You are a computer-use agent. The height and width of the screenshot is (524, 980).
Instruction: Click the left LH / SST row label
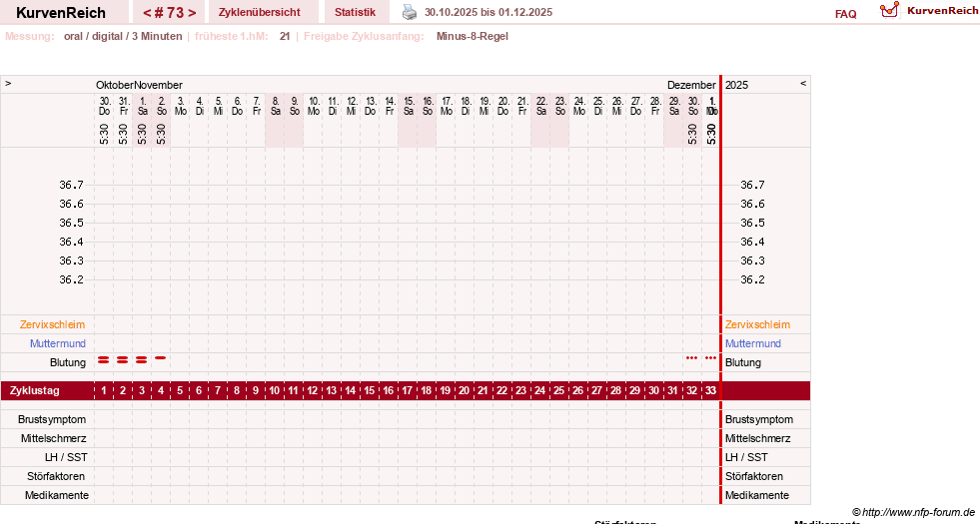[x=66, y=457]
